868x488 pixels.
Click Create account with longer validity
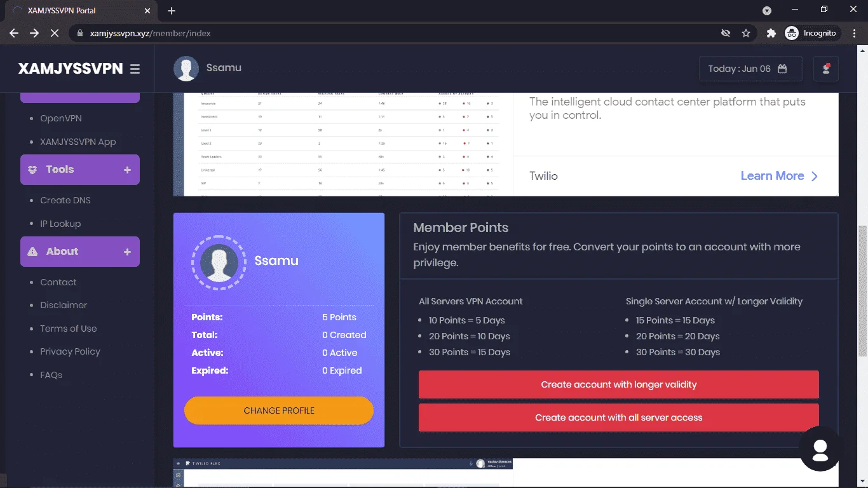(x=619, y=384)
